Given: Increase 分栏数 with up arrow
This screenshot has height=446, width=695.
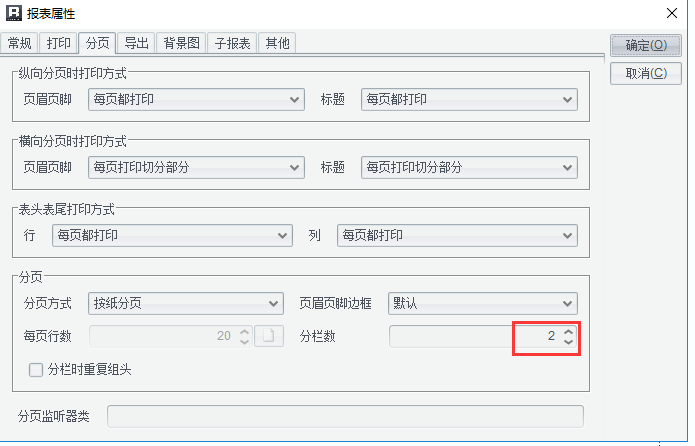Looking at the screenshot, I should coord(569,331).
